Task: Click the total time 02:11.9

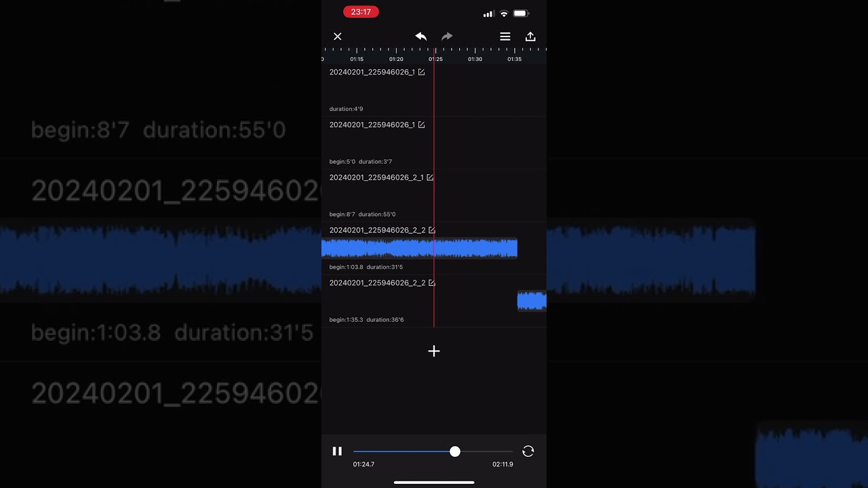Action: [502, 464]
